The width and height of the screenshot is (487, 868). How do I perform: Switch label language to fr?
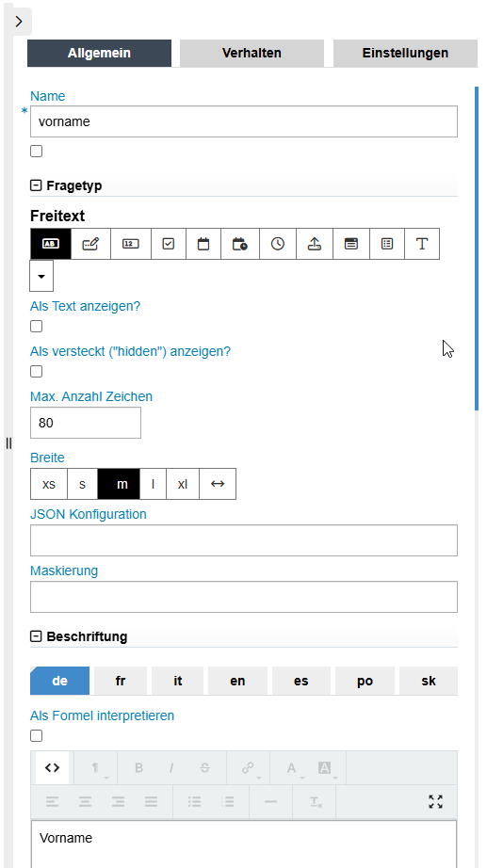click(121, 681)
